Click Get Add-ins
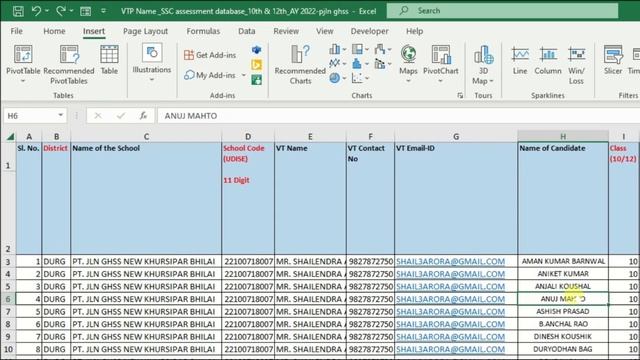The height and width of the screenshot is (360, 640). 210,55
